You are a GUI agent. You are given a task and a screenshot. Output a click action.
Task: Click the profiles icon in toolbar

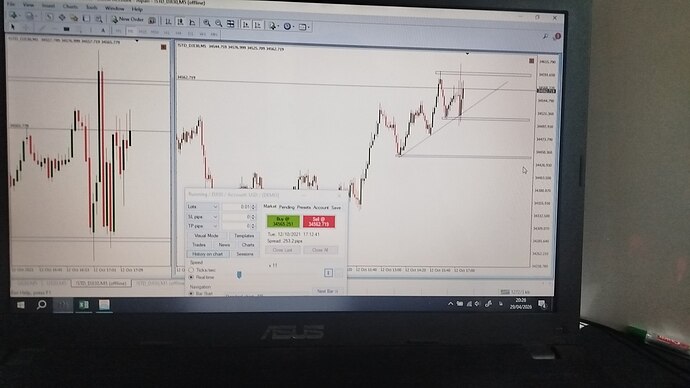coord(29,16)
